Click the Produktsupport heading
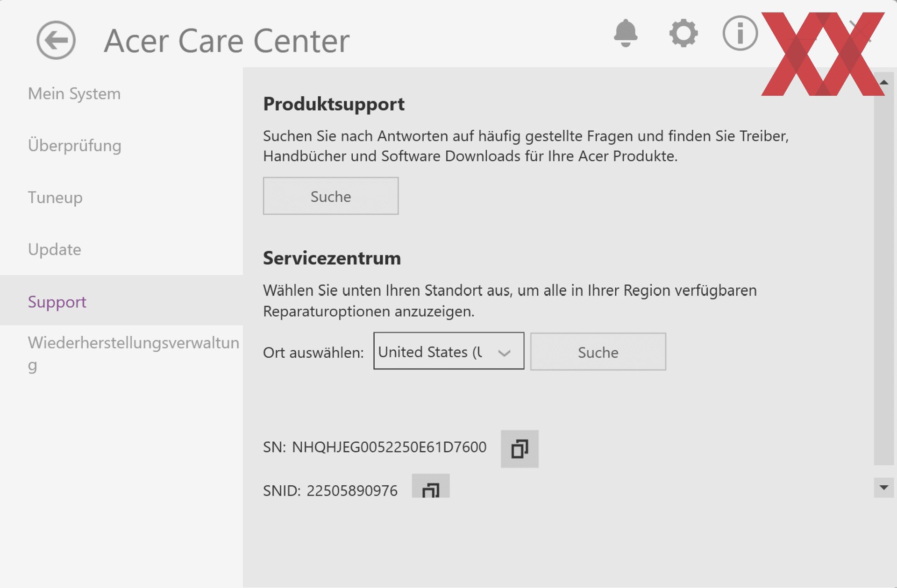 click(334, 104)
